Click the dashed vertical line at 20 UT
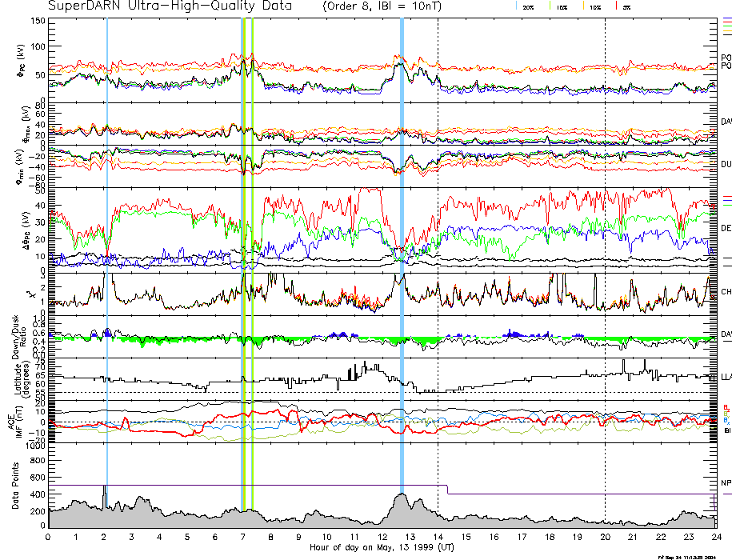732x560 pixels. tap(605, 240)
